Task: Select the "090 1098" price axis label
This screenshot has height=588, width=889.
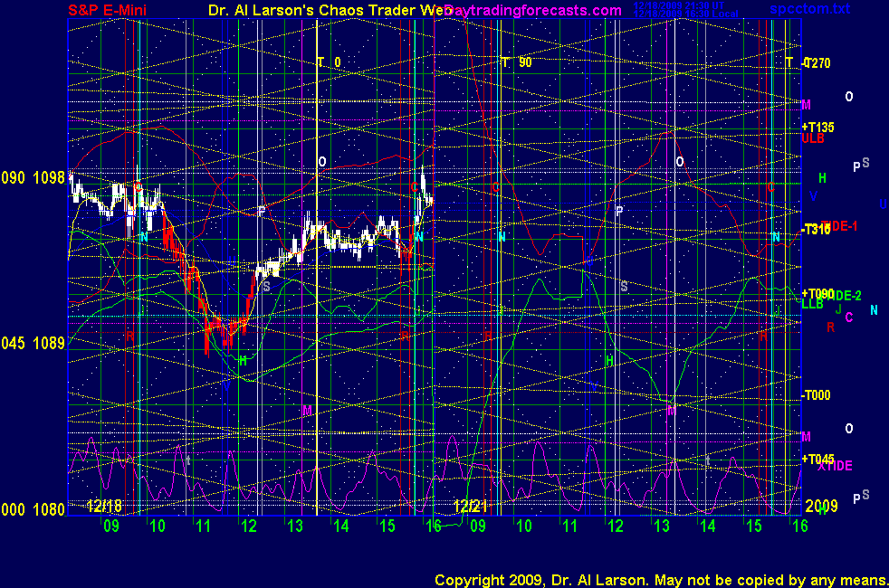Action: click(x=33, y=178)
